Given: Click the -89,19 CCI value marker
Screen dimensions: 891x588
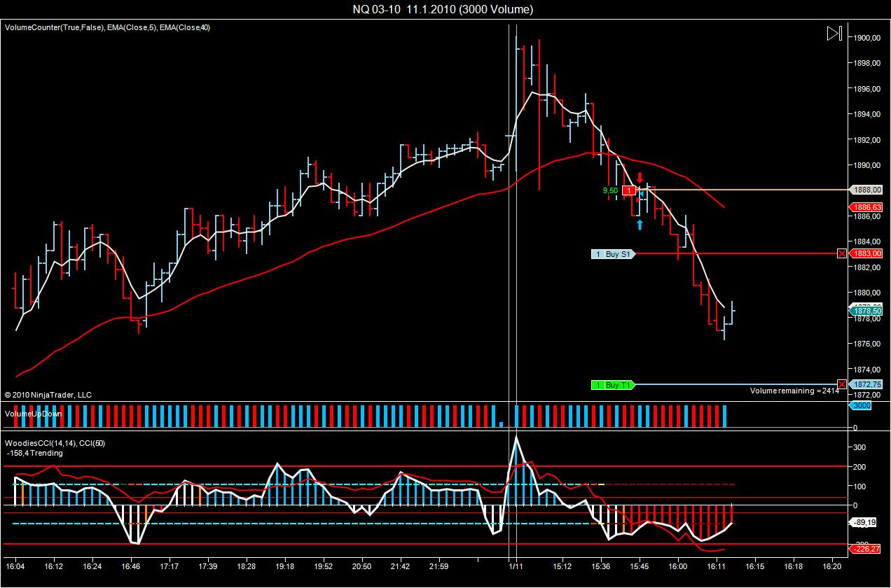Looking at the screenshot, I should click(x=862, y=522).
